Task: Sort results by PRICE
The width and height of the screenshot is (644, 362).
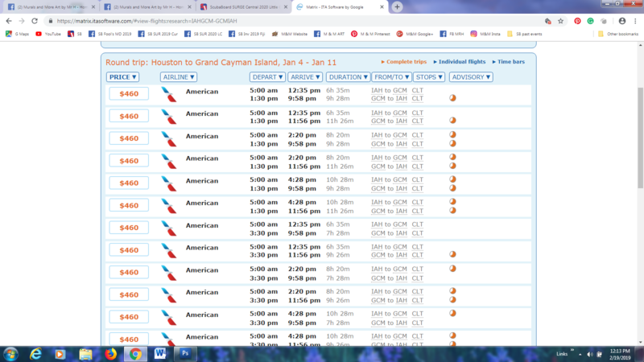Action: [123, 77]
